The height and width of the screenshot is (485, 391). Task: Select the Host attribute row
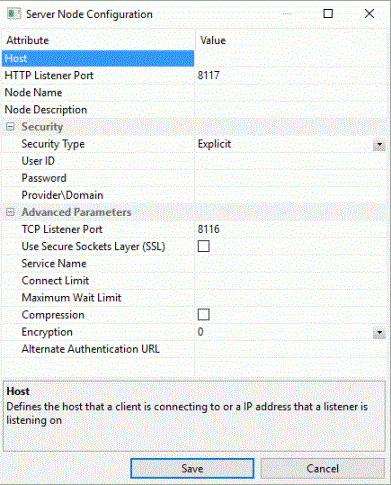(98, 58)
